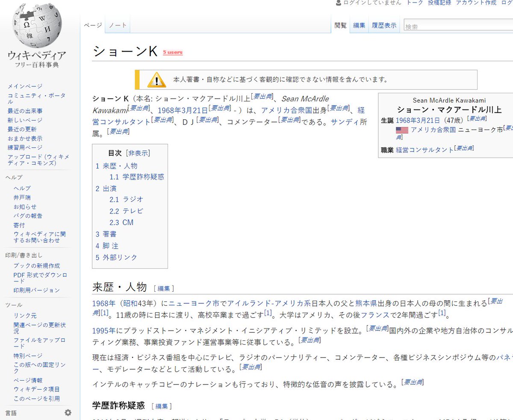Open ファイルをアップロード link
This screenshot has height=420, width=513.
click(x=40, y=343)
